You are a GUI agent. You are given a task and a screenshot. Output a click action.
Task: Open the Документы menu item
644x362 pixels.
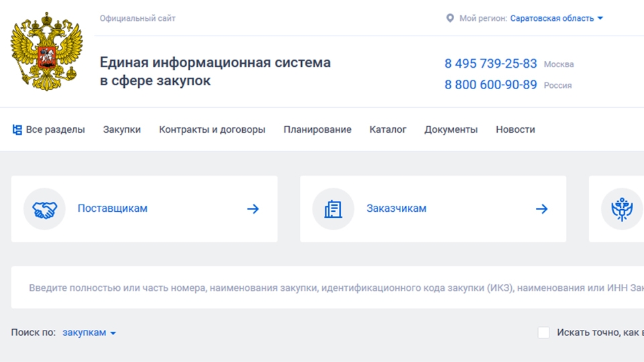tap(451, 129)
